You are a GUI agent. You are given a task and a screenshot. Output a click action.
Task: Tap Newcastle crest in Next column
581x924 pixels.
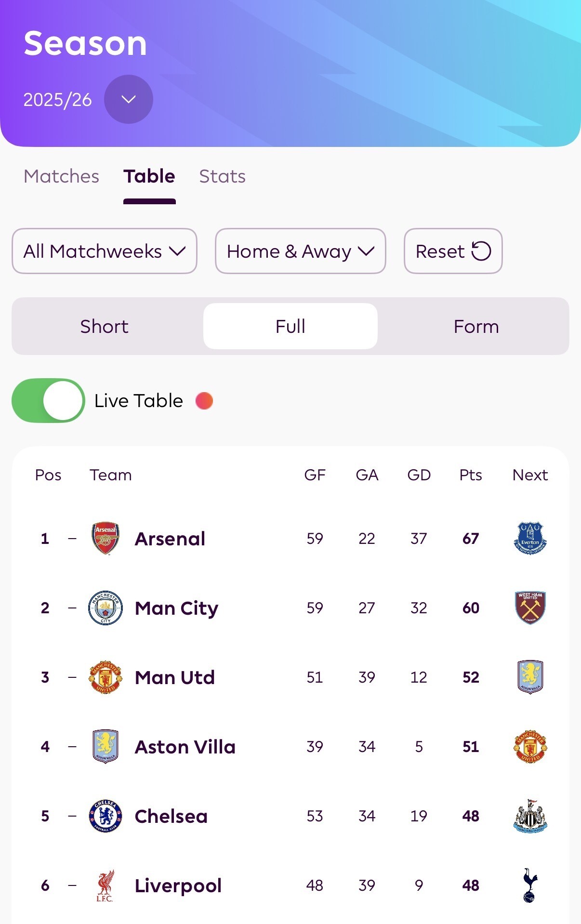point(530,816)
